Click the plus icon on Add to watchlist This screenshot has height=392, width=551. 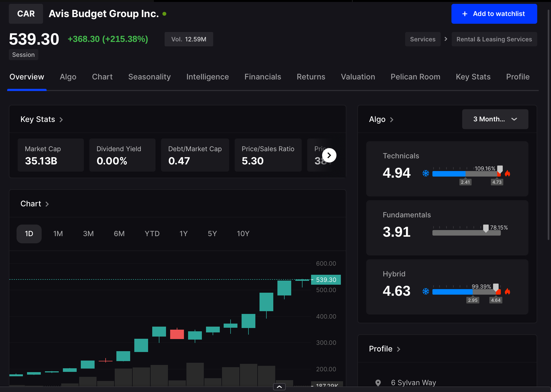coord(465,14)
